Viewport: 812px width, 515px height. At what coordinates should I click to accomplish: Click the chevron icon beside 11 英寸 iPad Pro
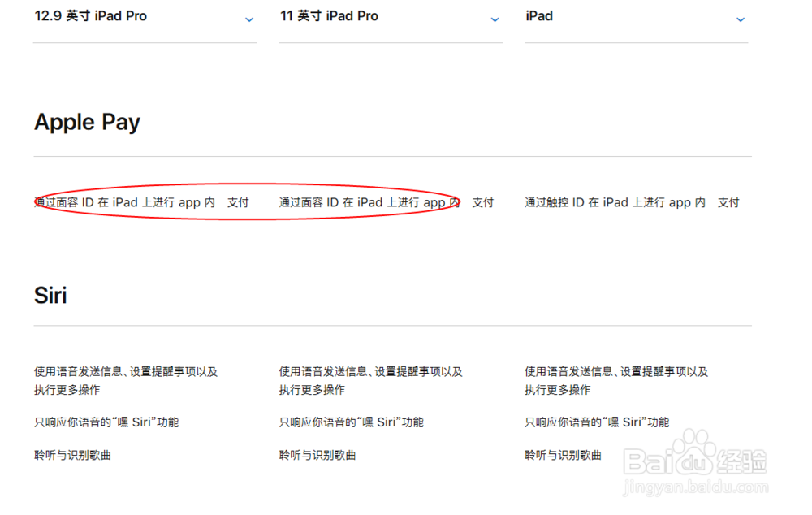[x=495, y=19]
